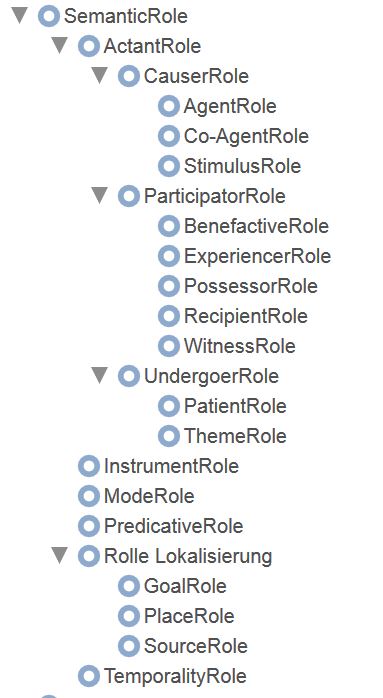383x698 pixels.
Task: Select the PossessorRole entry
Action: (251, 286)
